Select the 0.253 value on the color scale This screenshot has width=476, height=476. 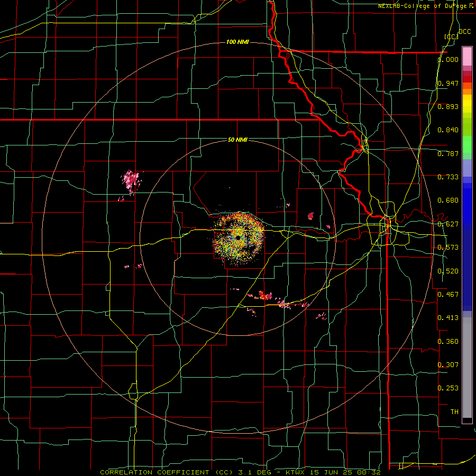(448, 388)
